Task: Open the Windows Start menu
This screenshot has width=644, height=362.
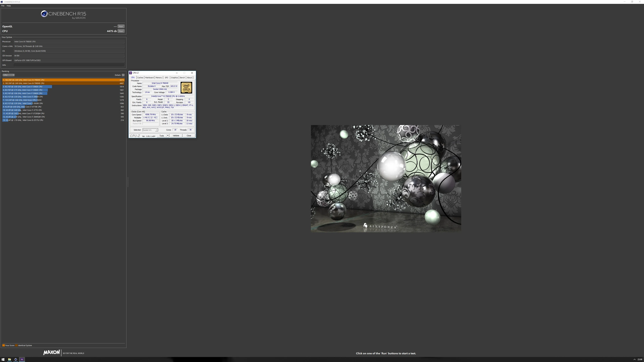Action: tap(3, 359)
